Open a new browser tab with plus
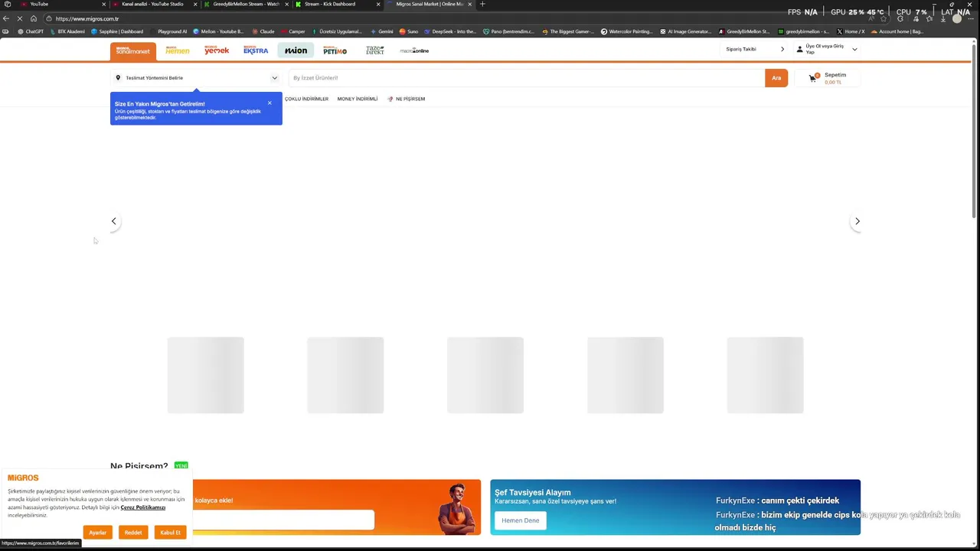 [482, 4]
